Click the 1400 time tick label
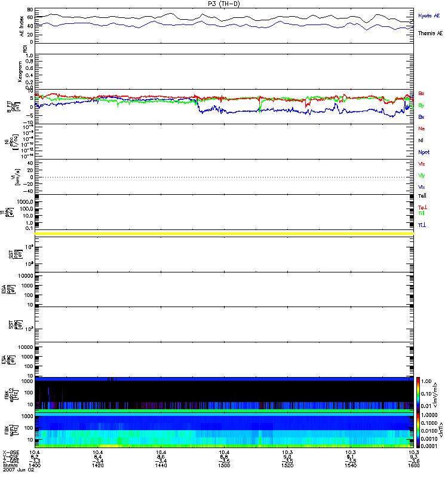448x478 pixels. [35, 465]
